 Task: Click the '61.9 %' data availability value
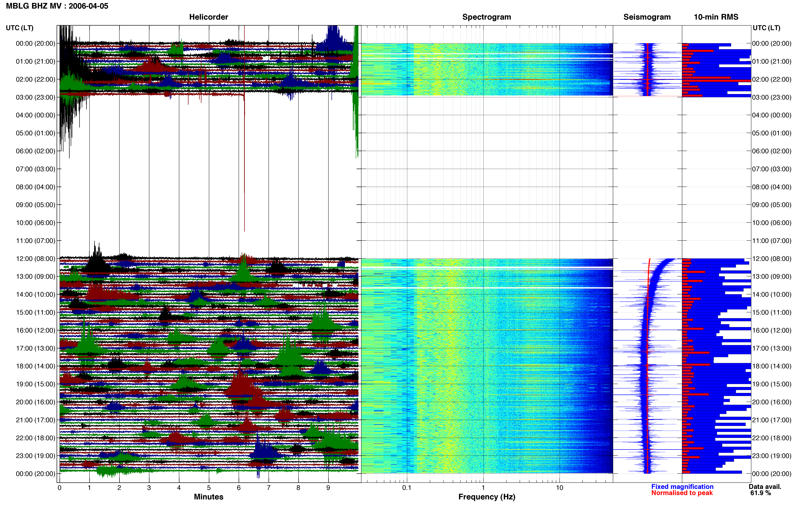(x=761, y=493)
